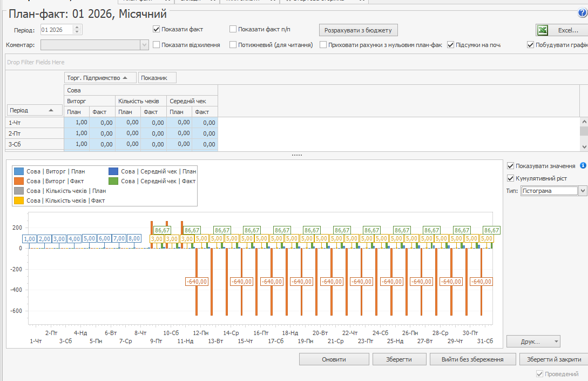Click the splitter dots between table and chart
The width and height of the screenshot is (588, 381).
[x=296, y=155]
